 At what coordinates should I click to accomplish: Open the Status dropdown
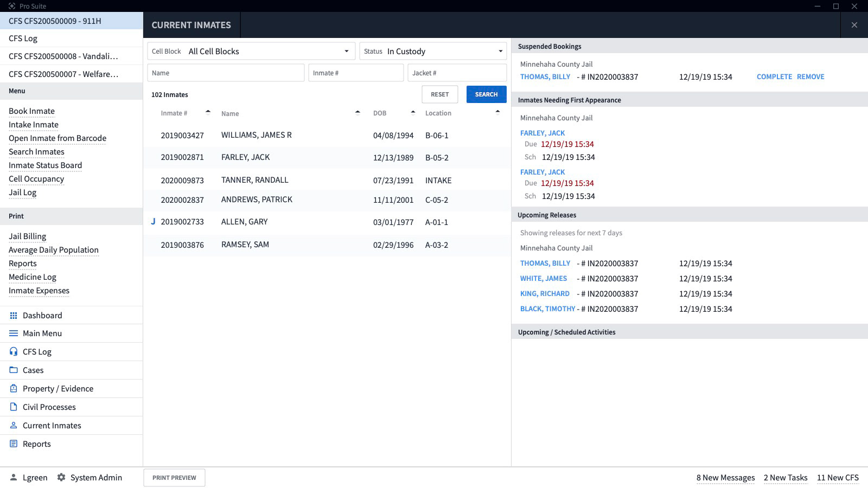tap(433, 51)
